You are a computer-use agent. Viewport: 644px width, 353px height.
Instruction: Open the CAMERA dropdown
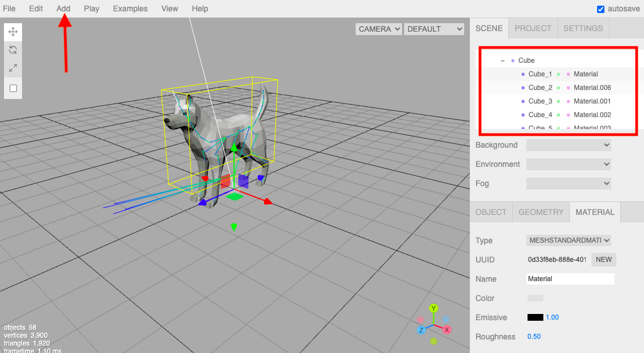(x=378, y=29)
